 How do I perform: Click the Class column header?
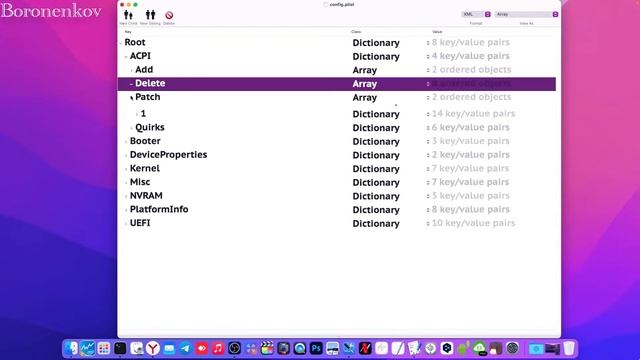pos(356,32)
